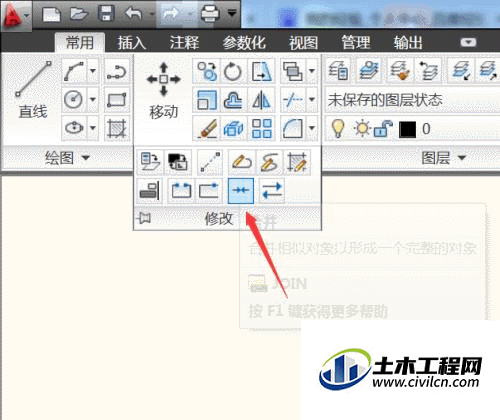Pin the expanded 修改 panel
500x420 pixels.
tap(144, 218)
